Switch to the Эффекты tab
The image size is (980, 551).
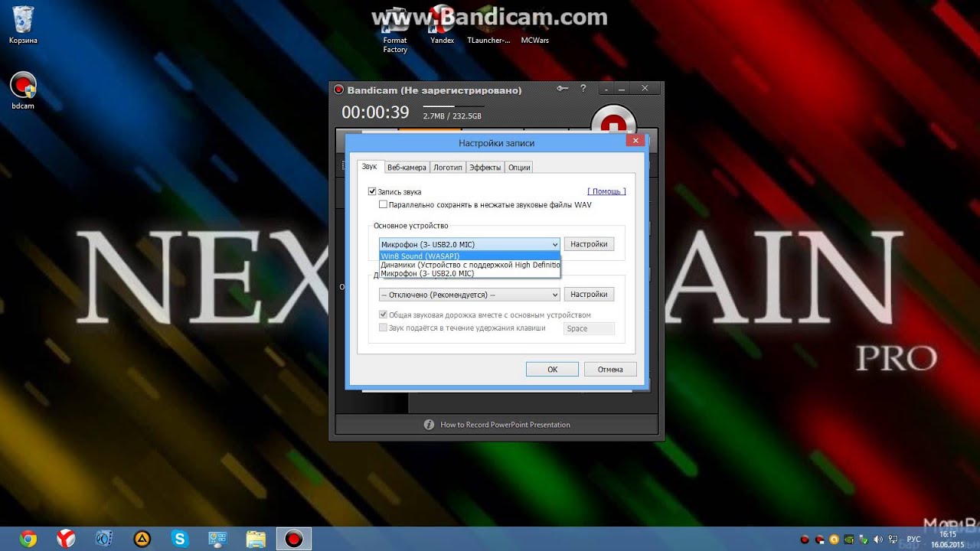tap(485, 167)
